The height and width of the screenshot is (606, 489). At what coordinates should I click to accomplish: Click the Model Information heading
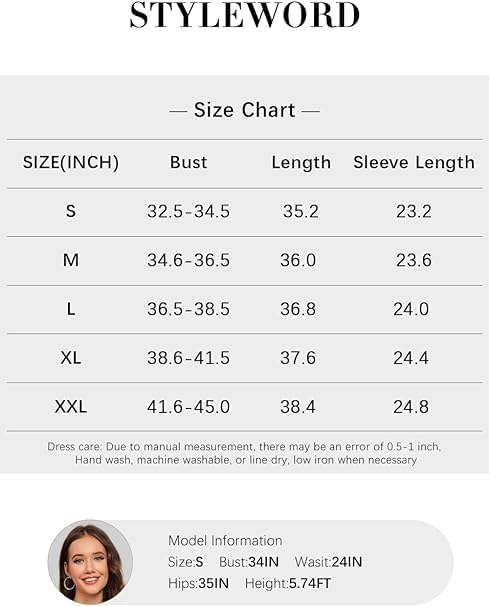pyautogui.click(x=225, y=541)
